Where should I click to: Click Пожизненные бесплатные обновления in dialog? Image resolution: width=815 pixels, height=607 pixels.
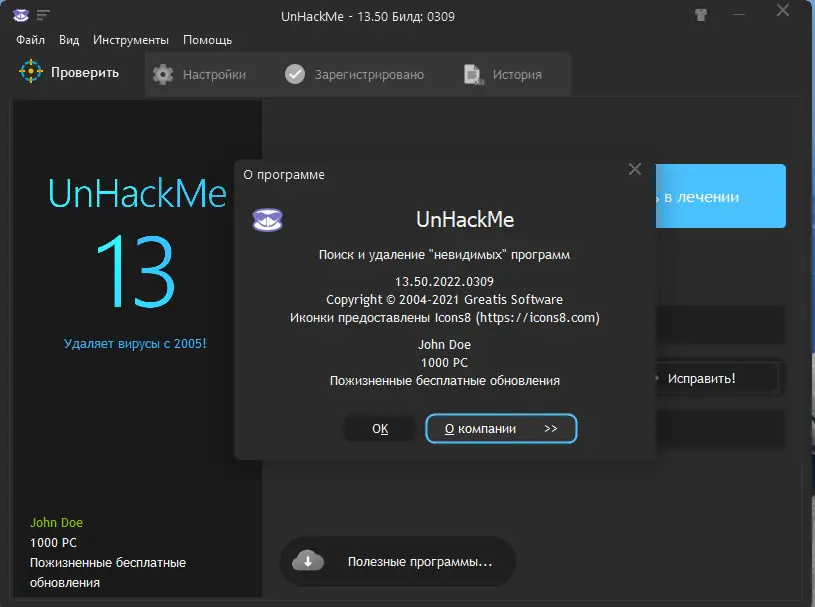coord(445,381)
